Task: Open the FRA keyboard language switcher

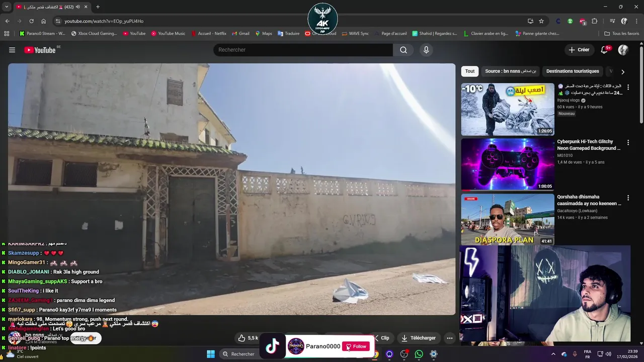Action: point(587,354)
